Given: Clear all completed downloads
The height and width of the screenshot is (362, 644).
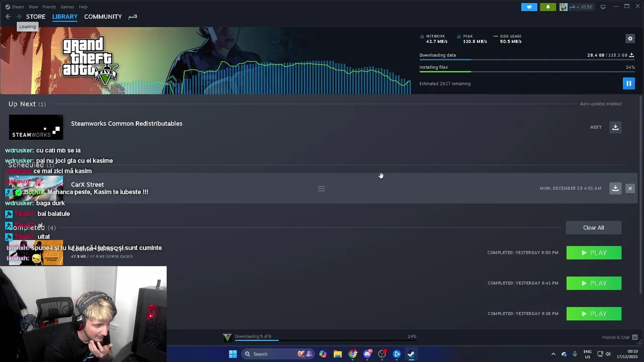Looking at the screenshot, I should (x=594, y=228).
